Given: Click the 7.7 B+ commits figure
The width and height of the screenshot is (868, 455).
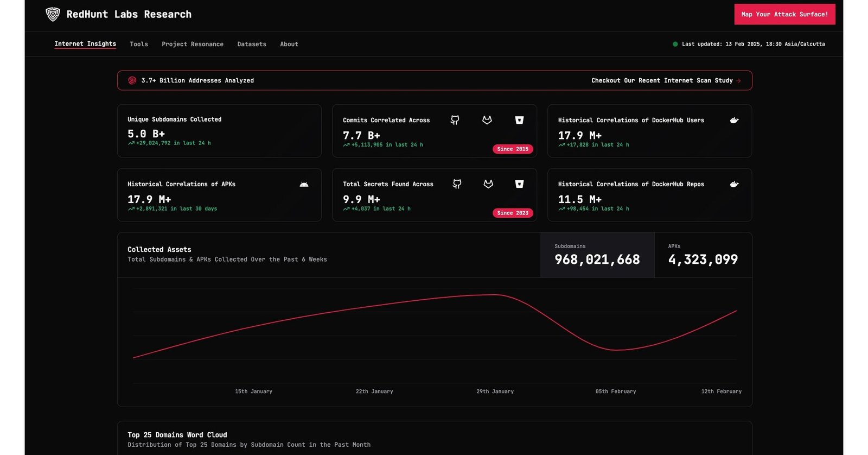Looking at the screenshot, I should pos(362,135).
